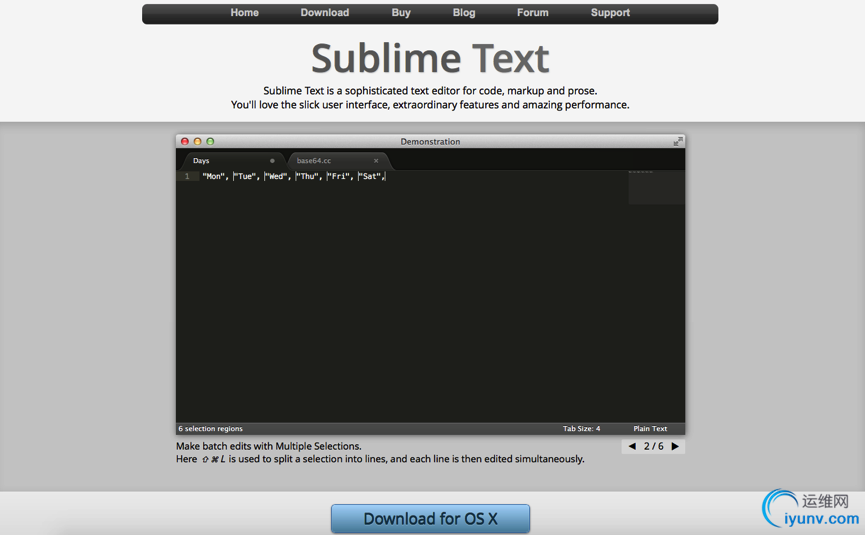Click the "Sat" text in the editor
Screen dimensions: 865x535
pos(370,176)
